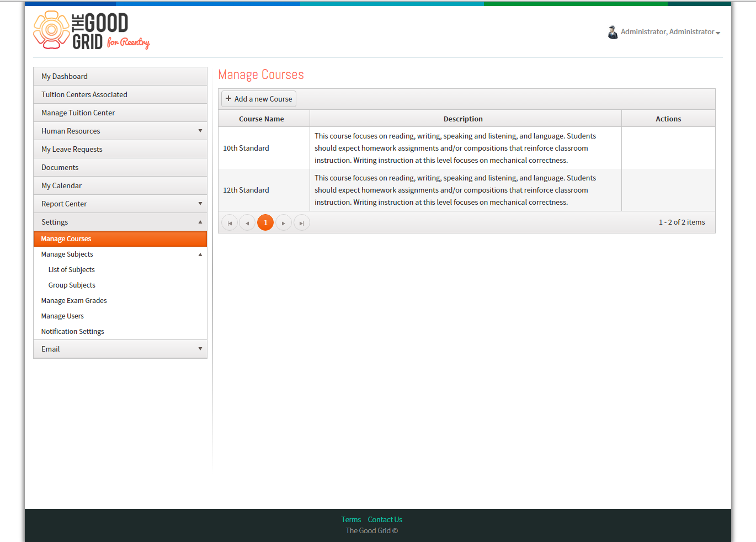
Task: Open Manage Exam Grades
Action: pyautogui.click(x=120, y=301)
